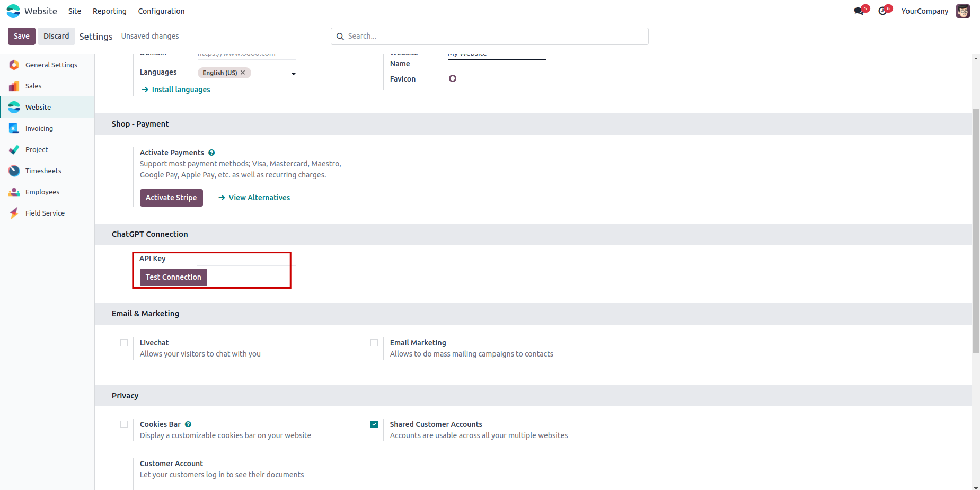Click the Test Connection button

click(173, 277)
